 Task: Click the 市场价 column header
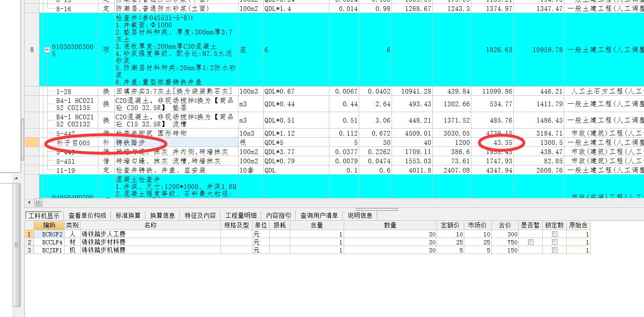pos(478,225)
